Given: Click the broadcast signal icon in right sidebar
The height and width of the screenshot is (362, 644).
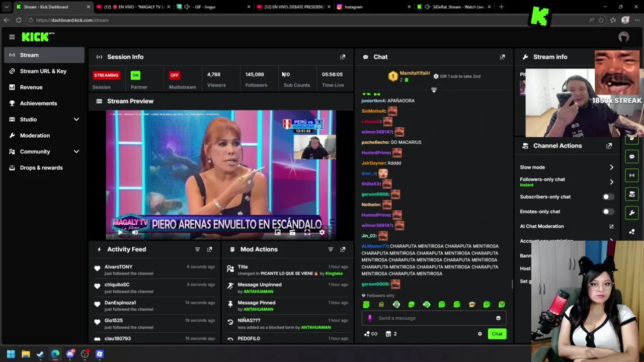Looking at the screenshot, I should (632, 175).
